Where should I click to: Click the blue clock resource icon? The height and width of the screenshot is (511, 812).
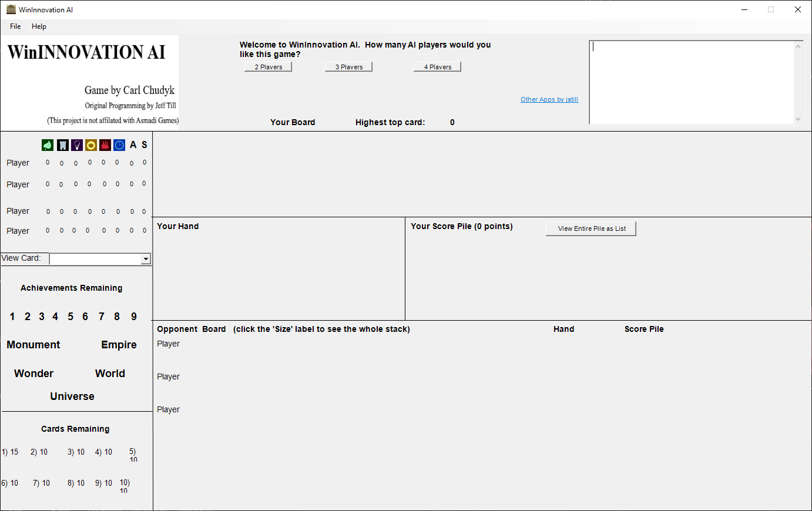coord(119,145)
